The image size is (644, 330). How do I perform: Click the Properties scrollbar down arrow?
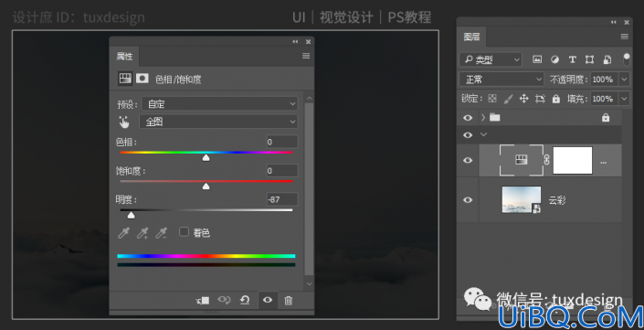coord(310,283)
